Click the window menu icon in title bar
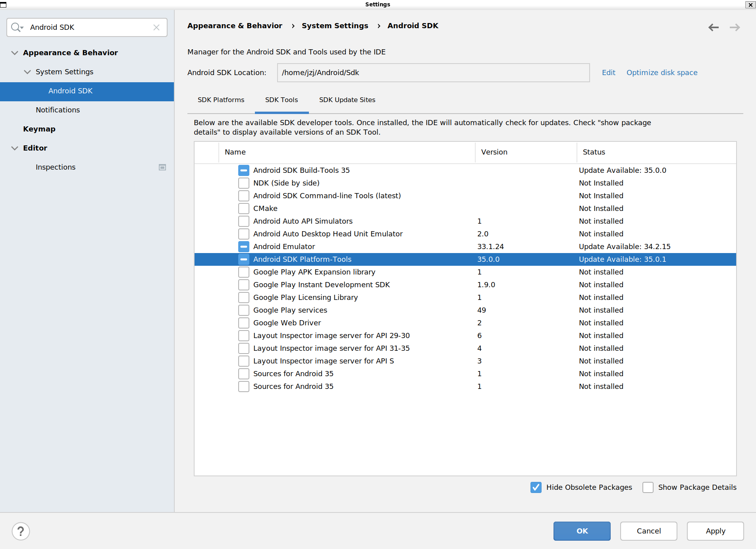The width and height of the screenshot is (756, 549). (x=4, y=4)
